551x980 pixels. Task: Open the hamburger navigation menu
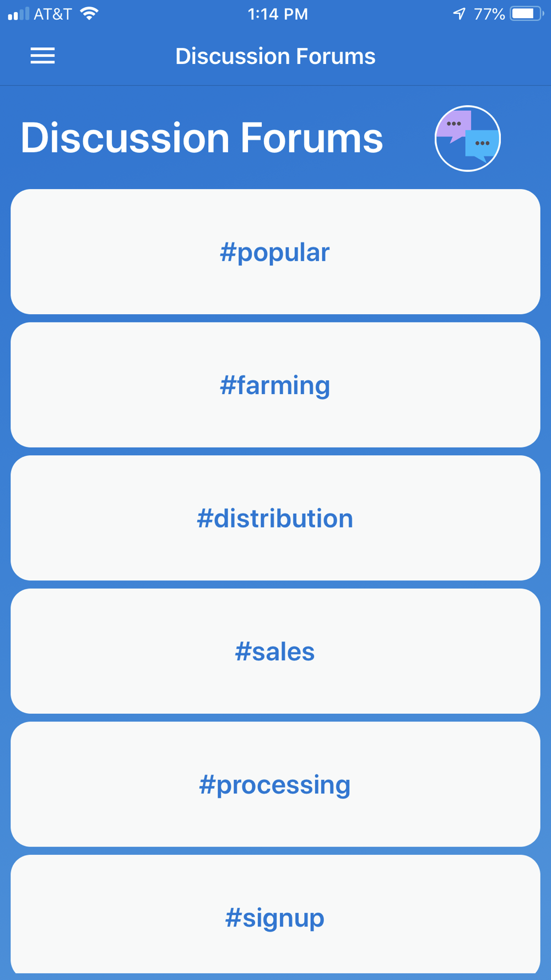(x=42, y=56)
